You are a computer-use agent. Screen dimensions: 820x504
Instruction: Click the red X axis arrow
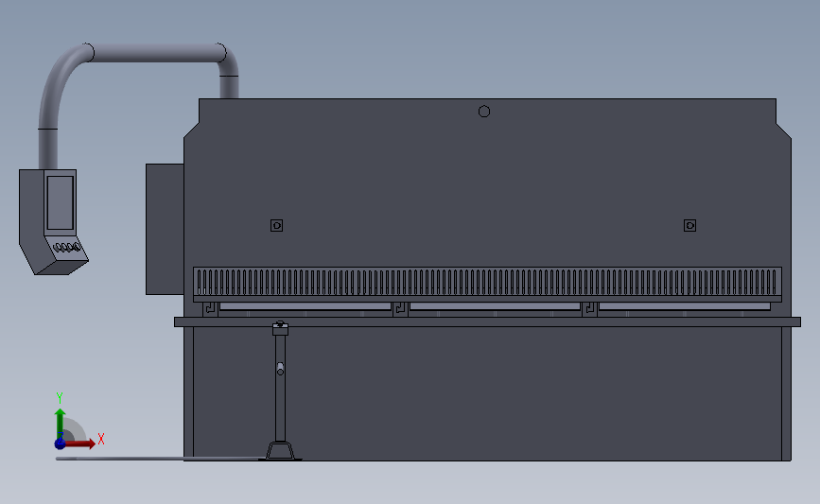81,443
